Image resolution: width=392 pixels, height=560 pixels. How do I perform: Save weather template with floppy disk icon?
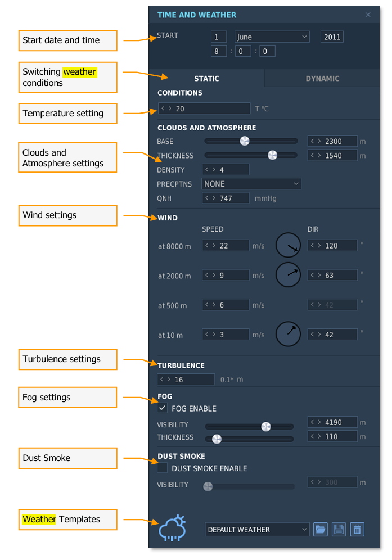(339, 529)
